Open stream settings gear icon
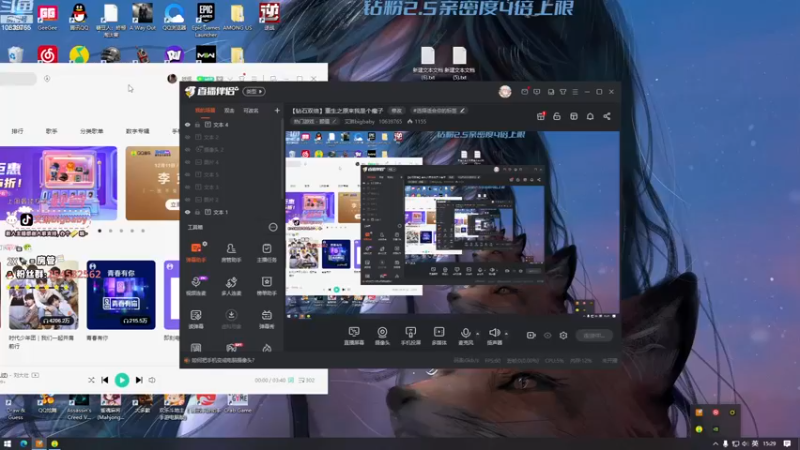The image size is (800, 450). click(x=563, y=335)
